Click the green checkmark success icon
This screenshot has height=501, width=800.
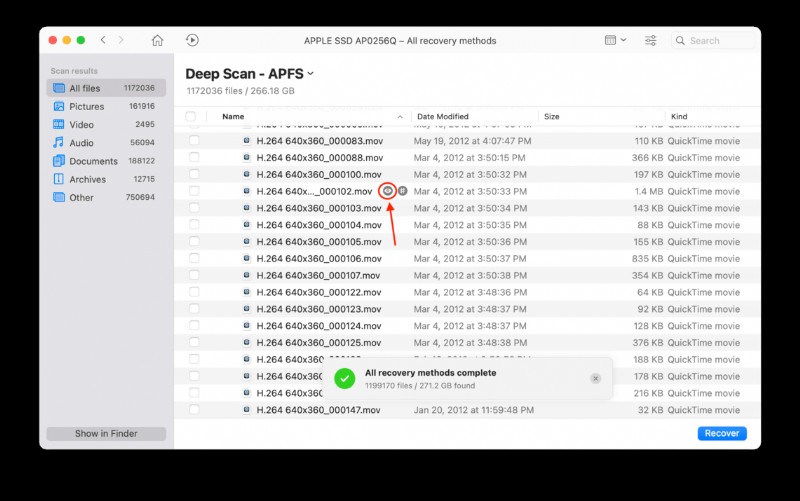point(344,379)
